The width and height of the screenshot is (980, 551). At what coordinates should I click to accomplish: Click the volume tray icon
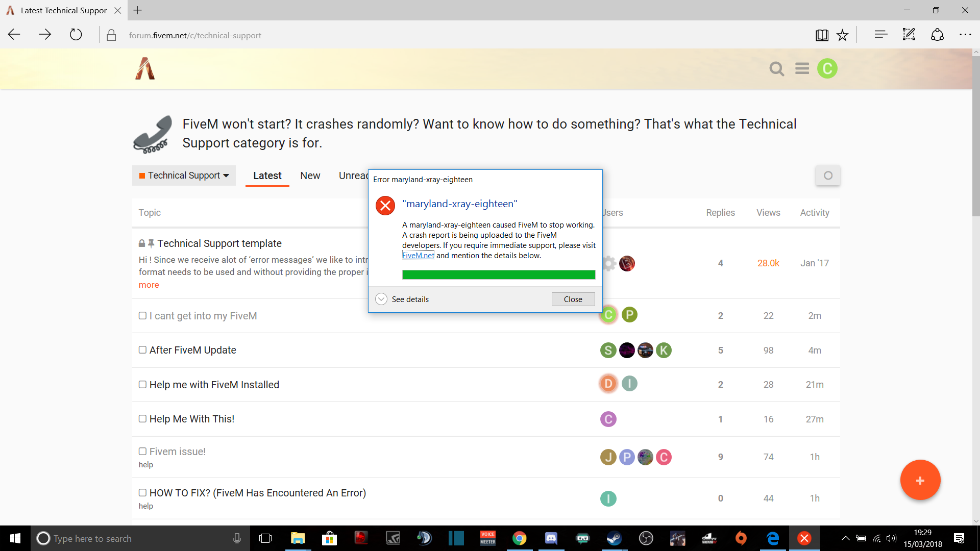tap(891, 538)
